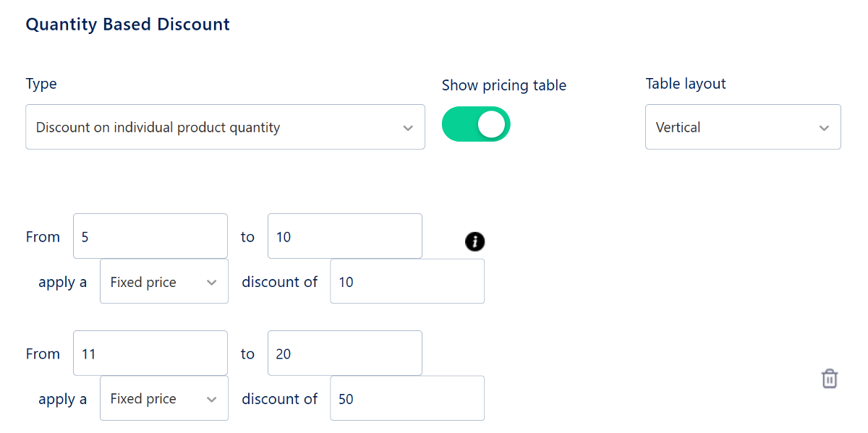The image size is (868, 433).
Task: Open the Vertical table layout dropdown
Action: click(x=742, y=127)
